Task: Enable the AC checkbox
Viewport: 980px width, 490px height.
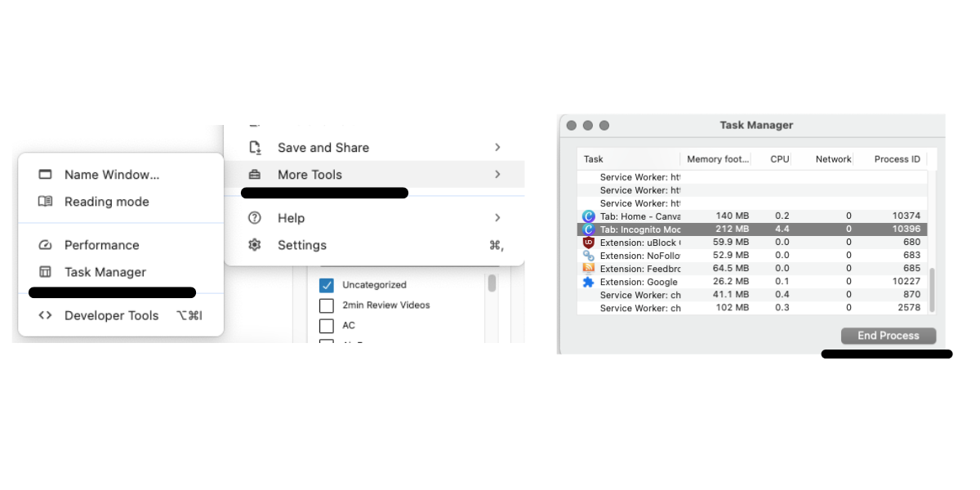Action: [x=327, y=325]
